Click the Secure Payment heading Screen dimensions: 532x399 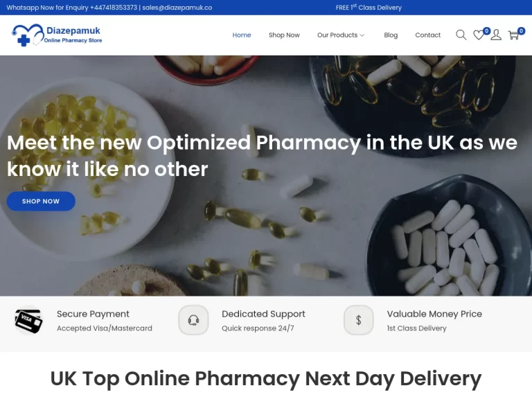click(93, 314)
